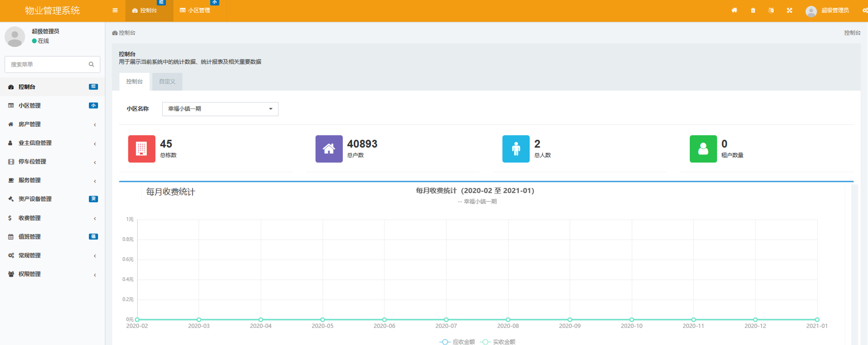Click the trash icon in top bar
Viewport: 868px width, 345px height.
coord(753,10)
